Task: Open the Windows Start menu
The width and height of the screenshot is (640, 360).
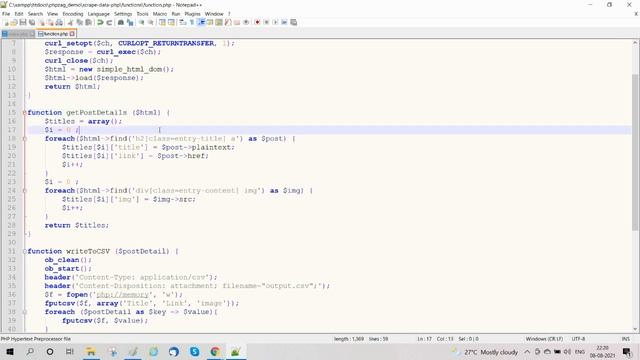Action: [9, 352]
